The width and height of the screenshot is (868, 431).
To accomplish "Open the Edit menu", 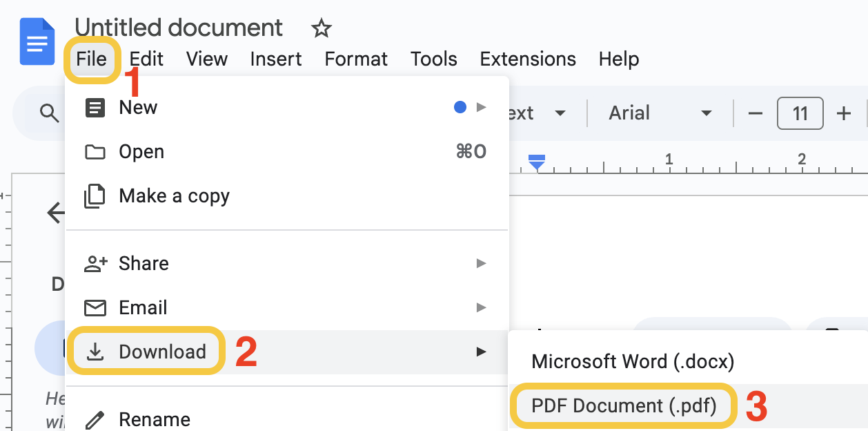I will pyautogui.click(x=146, y=59).
